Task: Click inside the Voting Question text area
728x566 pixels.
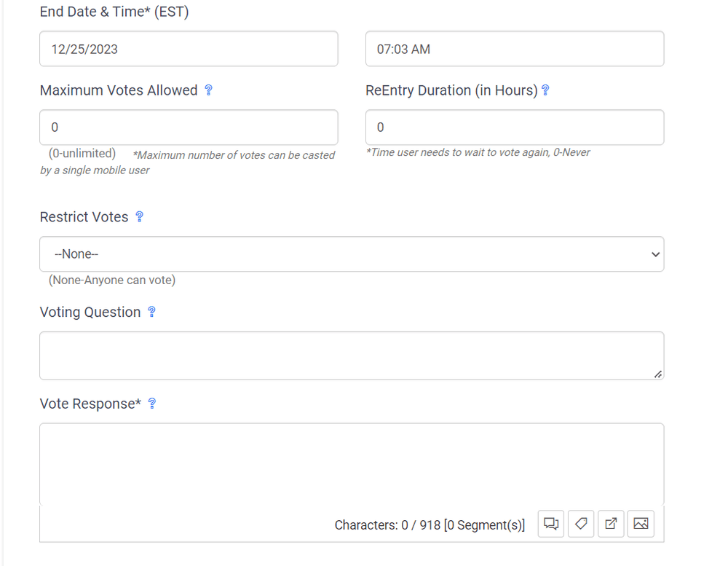Action: (x=352, y=355)
